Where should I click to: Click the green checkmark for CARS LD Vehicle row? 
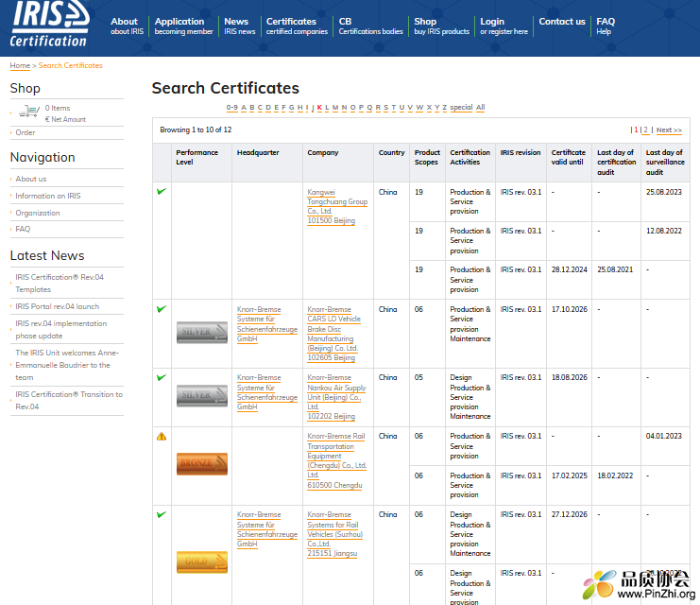[162, 309]
